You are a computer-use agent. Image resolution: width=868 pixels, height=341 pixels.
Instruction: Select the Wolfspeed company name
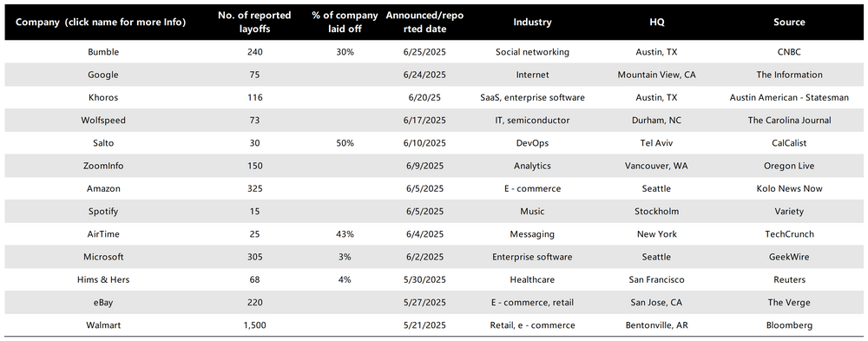point(103,120)
